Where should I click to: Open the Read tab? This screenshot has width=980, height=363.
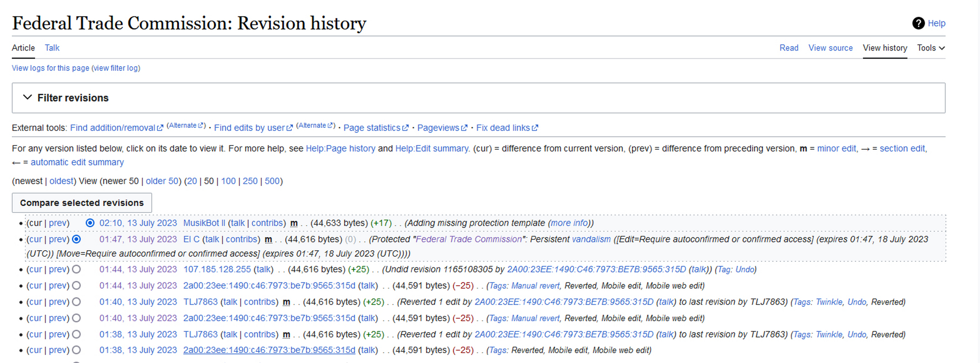pyautogui.click(x=789, y=48)
